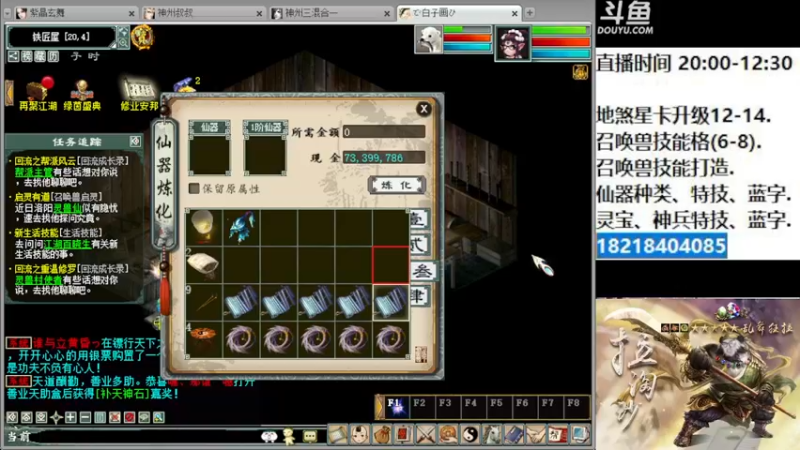Select the white lantern inventory item
800x450 pixels.
(204, 227)
